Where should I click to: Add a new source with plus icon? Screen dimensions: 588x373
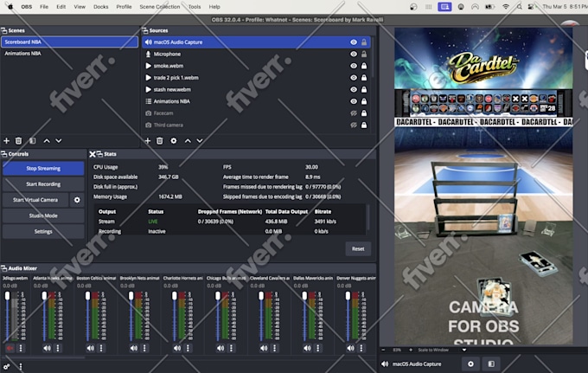click(x=148, y=141)
